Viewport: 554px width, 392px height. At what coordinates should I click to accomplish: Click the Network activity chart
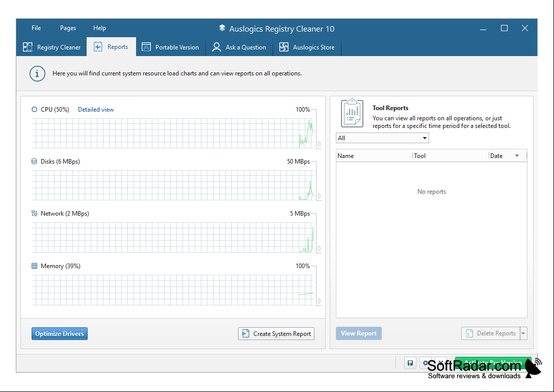[173, 237]
